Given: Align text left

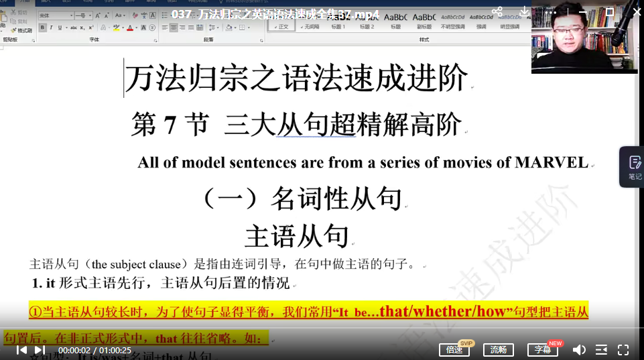Looking at the screenshot, I should (165, 27).
